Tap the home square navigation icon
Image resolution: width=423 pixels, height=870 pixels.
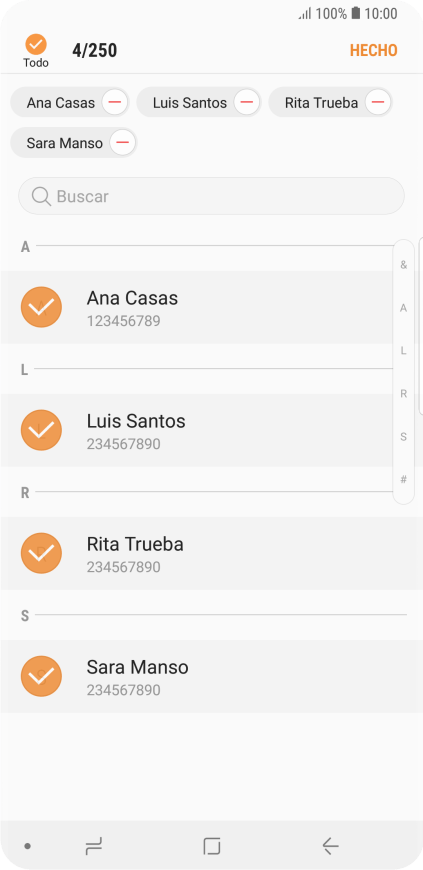click(212, 846)
